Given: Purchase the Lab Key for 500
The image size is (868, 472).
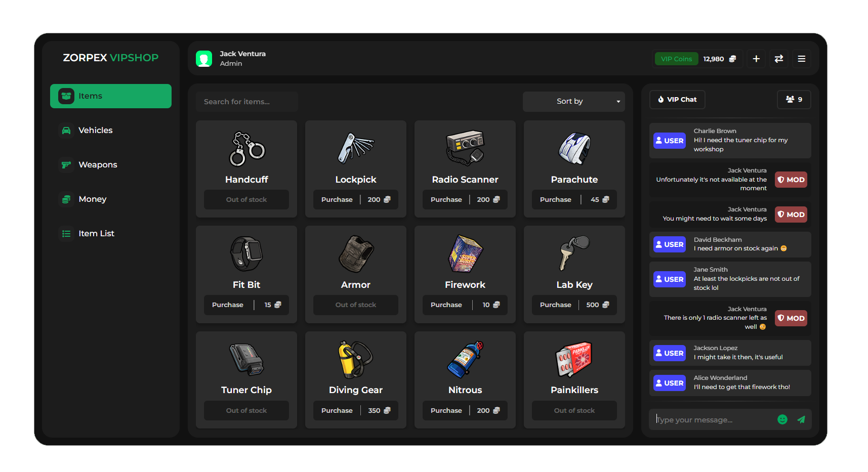Looking at the screenshot, I should [574, 305].
